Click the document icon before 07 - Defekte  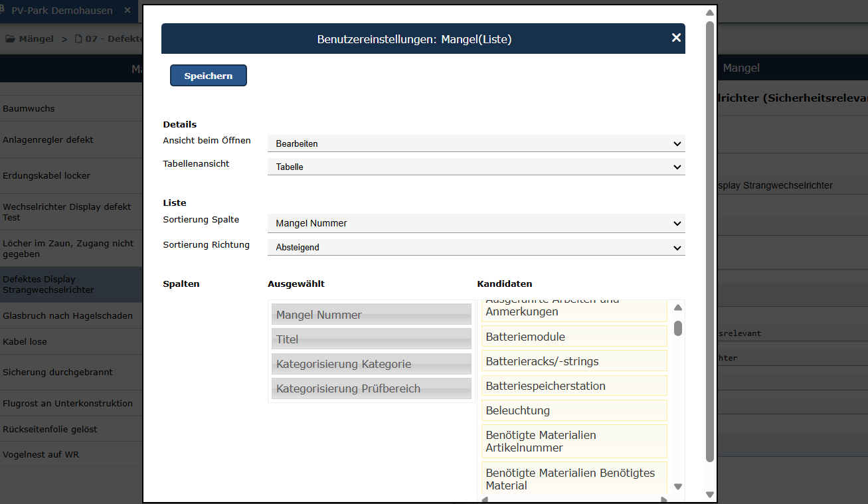[78, 39]
